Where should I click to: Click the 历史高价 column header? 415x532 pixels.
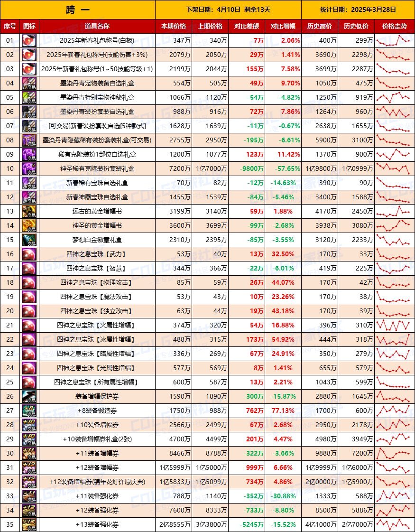click(320, 26)
